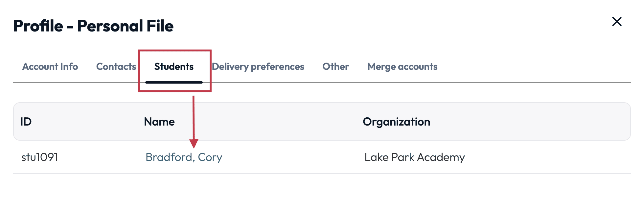Switch to the Account Info tab
Image resolution: width=644 pixels, height=198 pixels.
click(x=50, y=67)
